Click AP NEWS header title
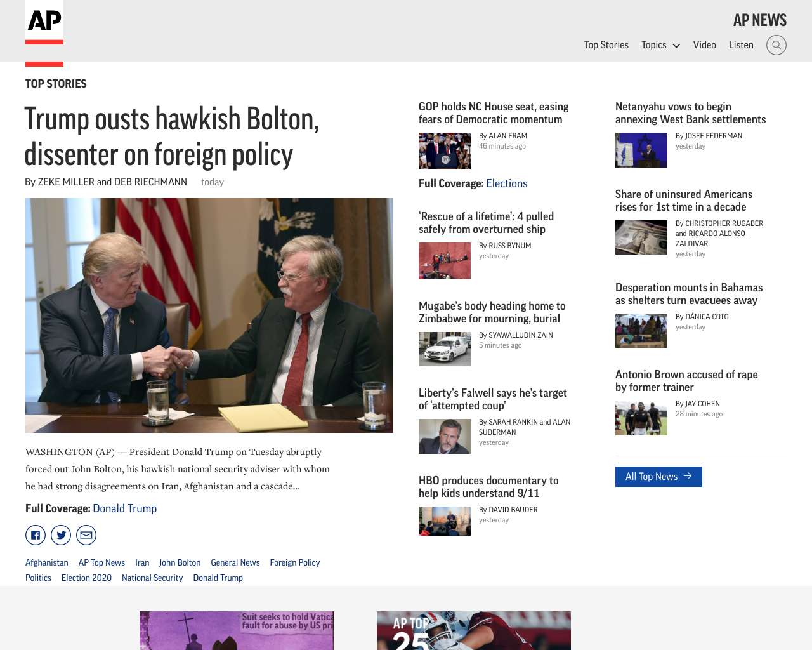 [760, 20]
